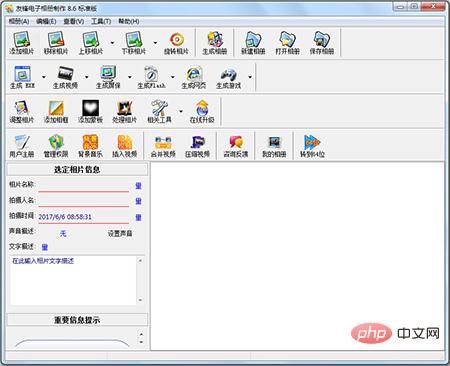Open the 编辑(E) menu
Screen dimensions: 450x366
pos(46,21)
